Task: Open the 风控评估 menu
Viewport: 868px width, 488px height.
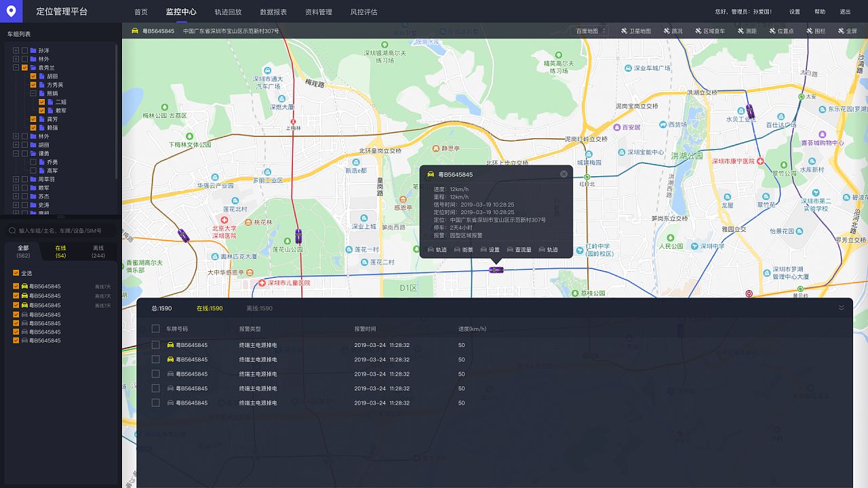Action: (363, 12)
